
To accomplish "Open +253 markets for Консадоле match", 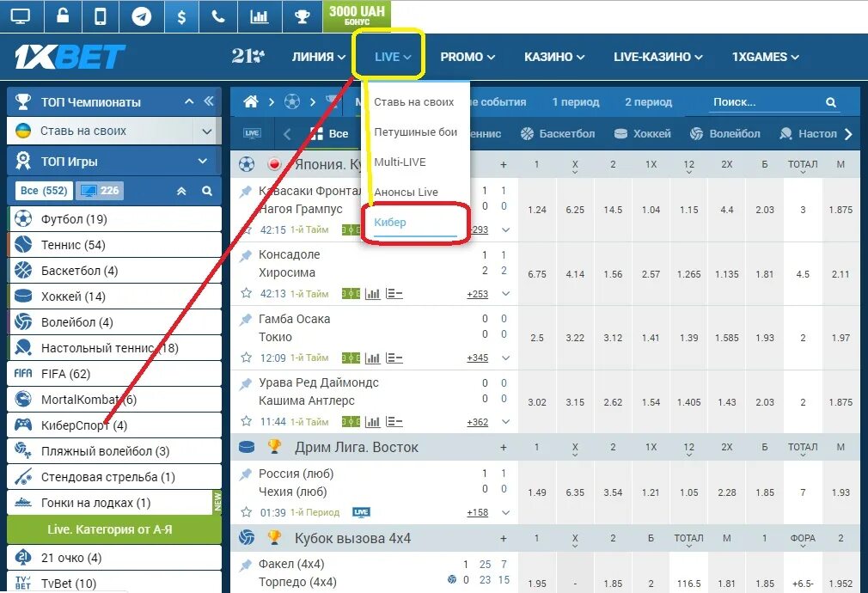I will coord(477,294).
